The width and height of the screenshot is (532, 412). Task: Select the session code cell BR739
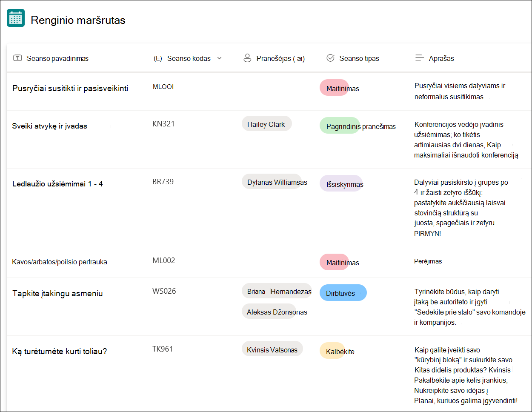click(163, 182)
